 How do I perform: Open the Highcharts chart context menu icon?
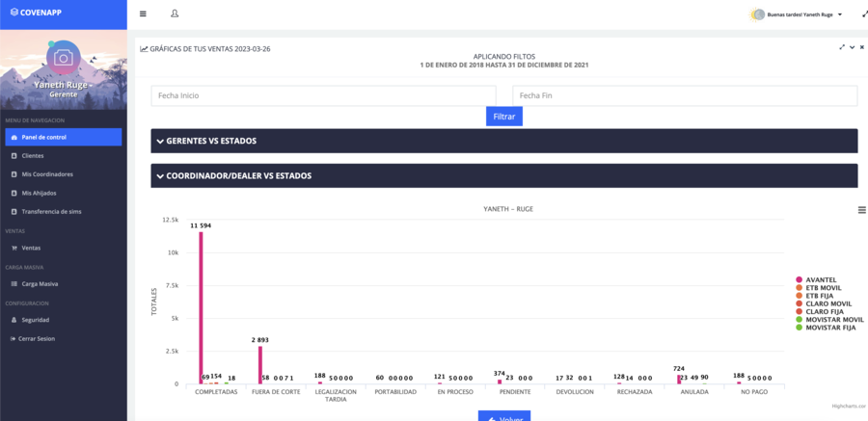point(861,210)
